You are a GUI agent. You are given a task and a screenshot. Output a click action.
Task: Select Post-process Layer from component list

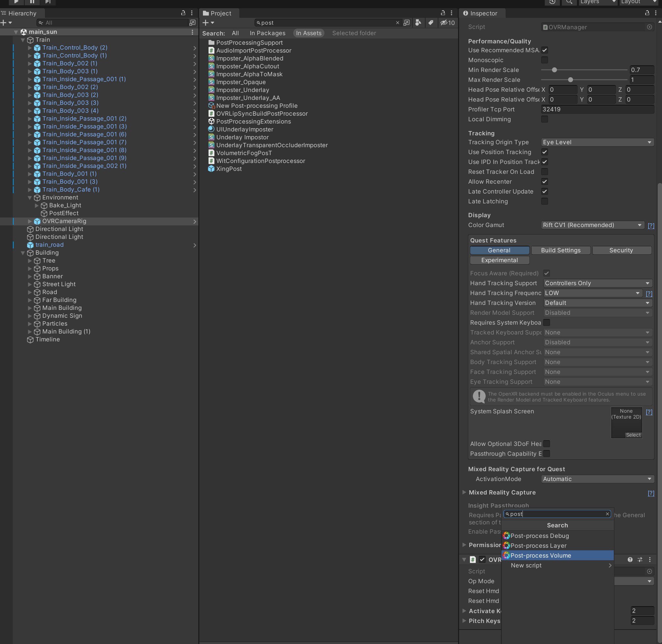coord(538,545)
